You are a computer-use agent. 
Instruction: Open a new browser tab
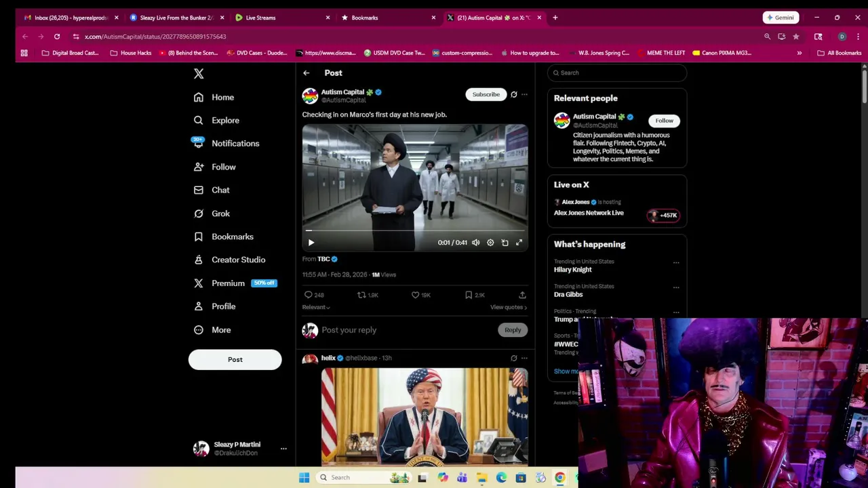(555, 18)
